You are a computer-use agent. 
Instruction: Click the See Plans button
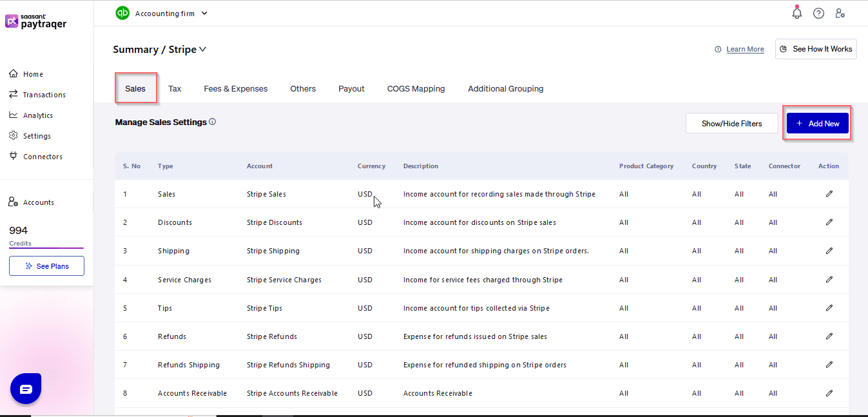(x=46, y=266)
